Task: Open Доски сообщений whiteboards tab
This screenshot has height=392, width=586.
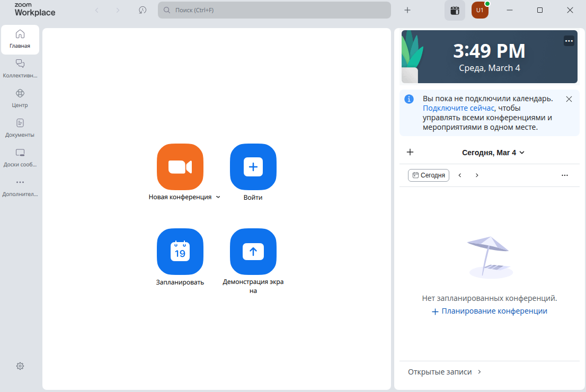Action: click(20, 157)
